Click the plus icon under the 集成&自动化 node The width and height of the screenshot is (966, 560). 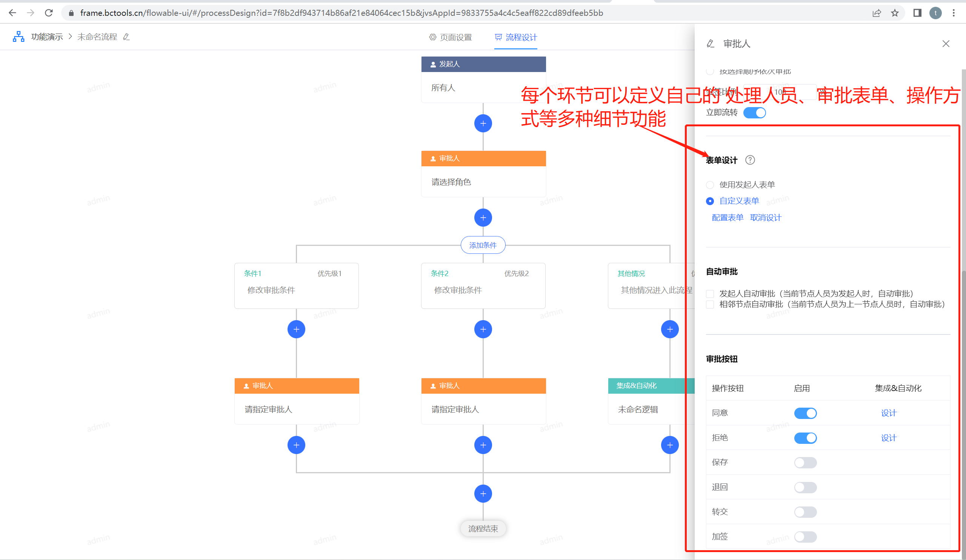click(670, 445)
